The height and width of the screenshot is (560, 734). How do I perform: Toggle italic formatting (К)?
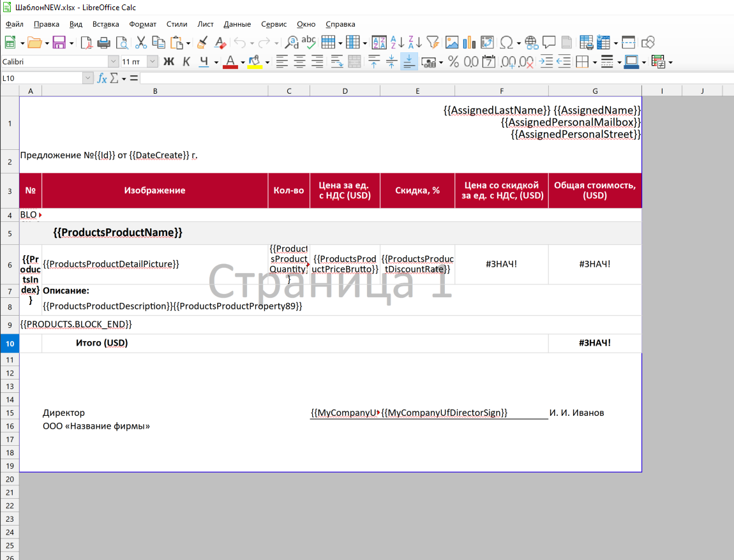coord(186,62)
